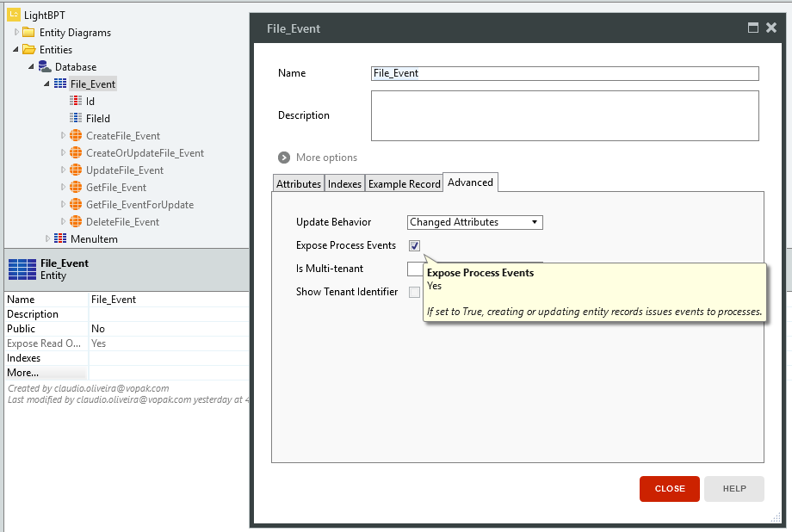The height and width of the screenshot is (532, 792).
Task: Select the Id attribute icon under File_Event
Action: [x=76, y=101]
